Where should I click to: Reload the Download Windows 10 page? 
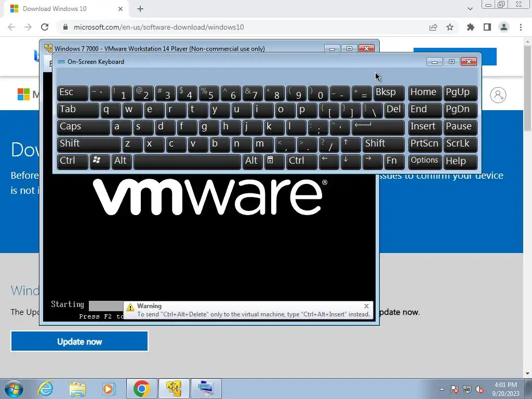[45, 27]
